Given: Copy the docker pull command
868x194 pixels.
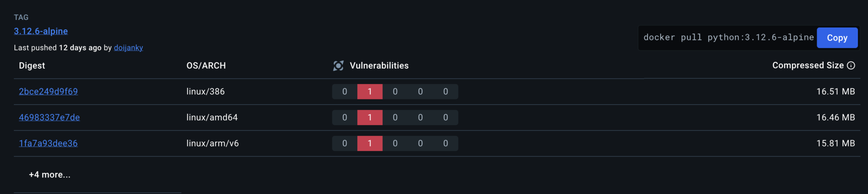Looking at the screenshot, I should tap(837, 38).
